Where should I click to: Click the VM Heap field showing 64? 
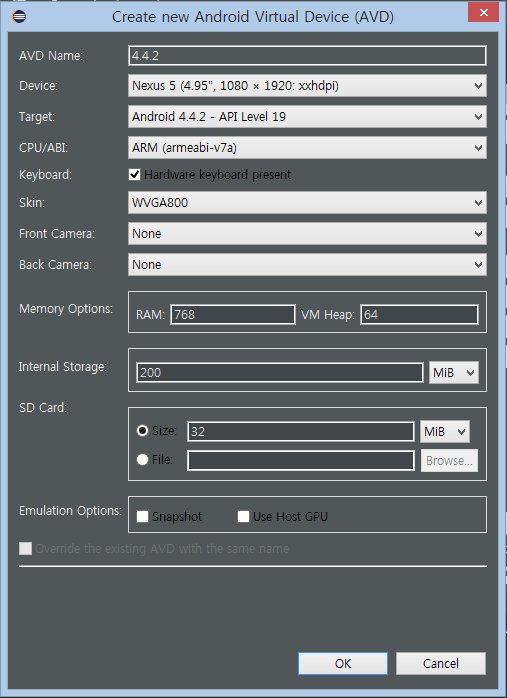pyautogui.click(x=419, y=315)
